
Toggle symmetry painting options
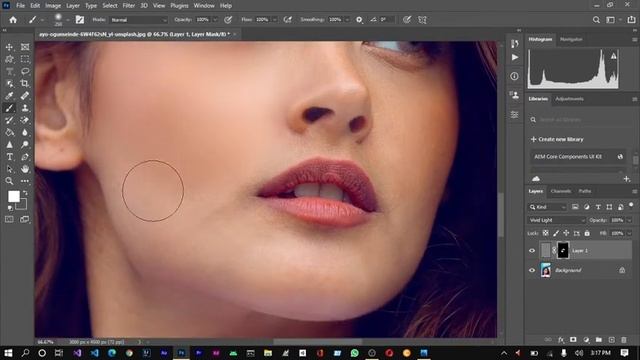(422, 20)
